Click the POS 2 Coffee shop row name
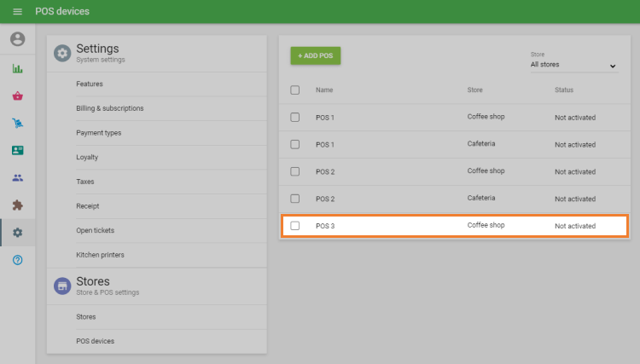 [325, 171]
